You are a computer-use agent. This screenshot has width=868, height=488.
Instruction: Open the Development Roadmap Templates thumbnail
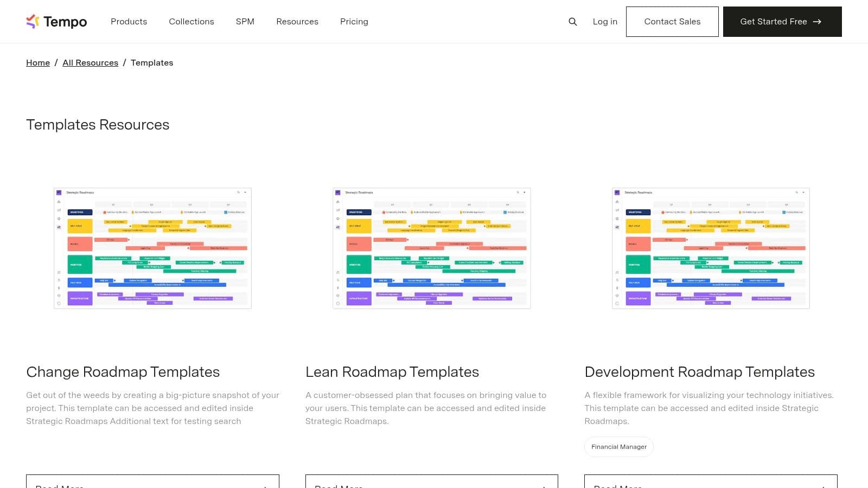[711, 248]
